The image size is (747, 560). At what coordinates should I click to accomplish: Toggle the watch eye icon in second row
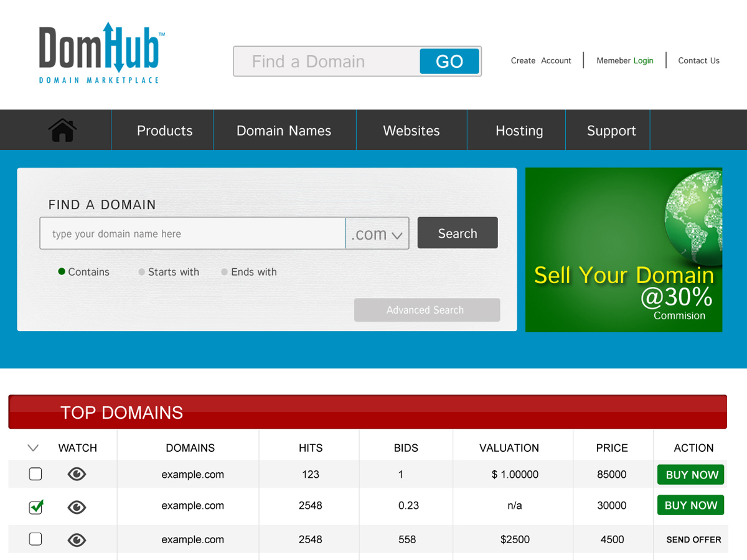(x=77, y=508)
